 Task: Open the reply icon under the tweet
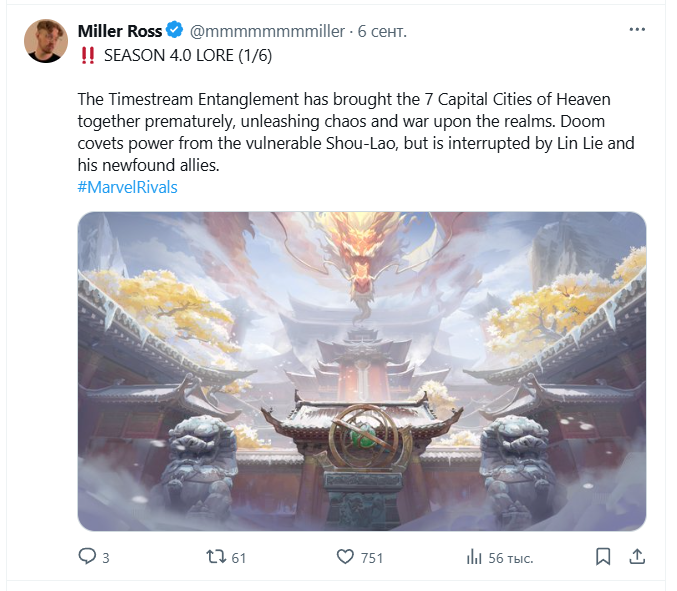tap(87, 556)
